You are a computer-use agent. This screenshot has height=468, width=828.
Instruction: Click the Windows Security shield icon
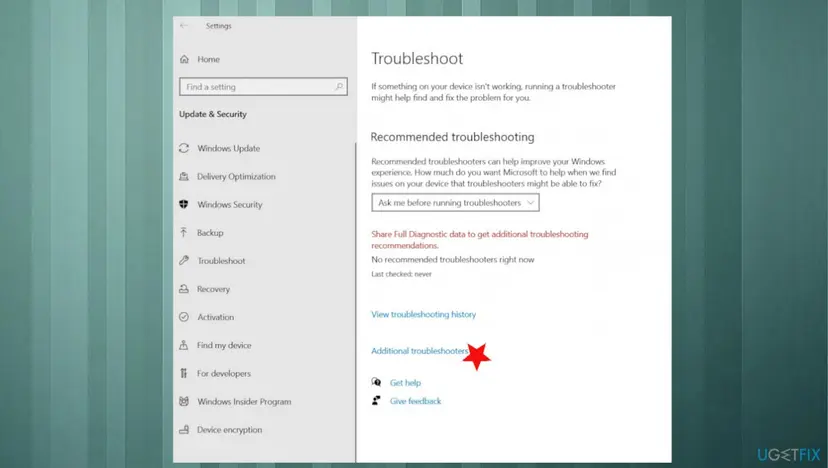tap(184, 204)
